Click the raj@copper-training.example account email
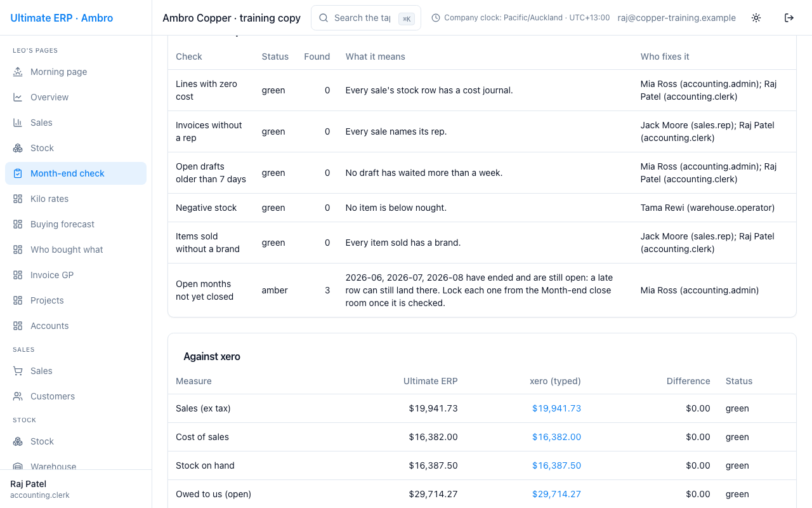The width and height of the screenshot is (812, 508). click(x=677, y=18)
